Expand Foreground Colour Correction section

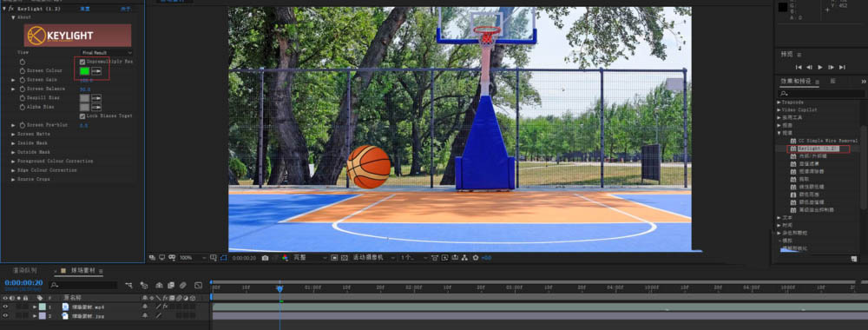(13, 162)
